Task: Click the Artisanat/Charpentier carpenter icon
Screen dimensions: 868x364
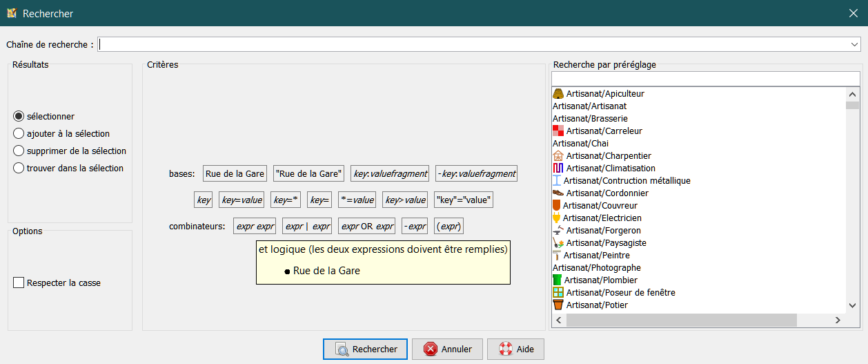Action: coord(558,156)
